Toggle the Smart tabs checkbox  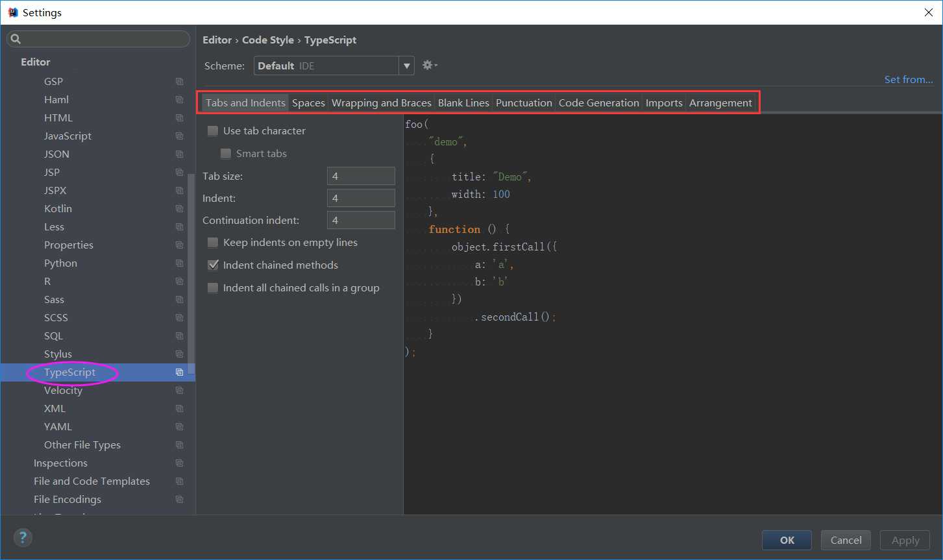coord(226,154)
